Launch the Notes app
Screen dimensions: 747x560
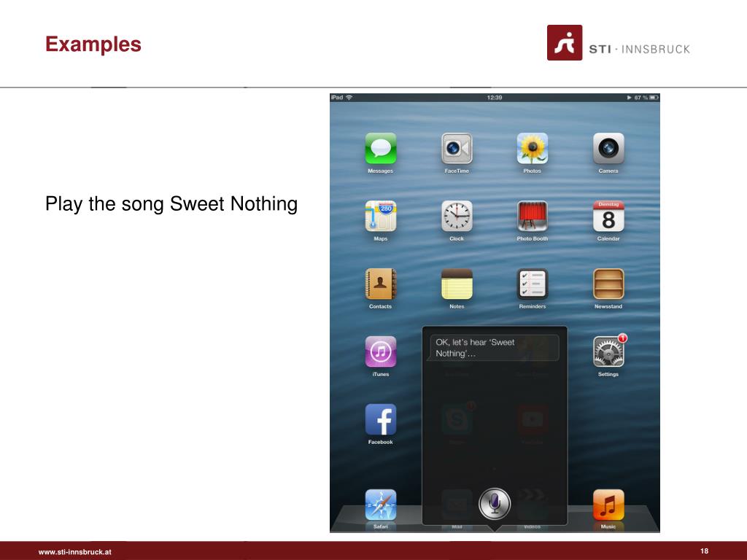pyautogui.click(x=457, y=284)
